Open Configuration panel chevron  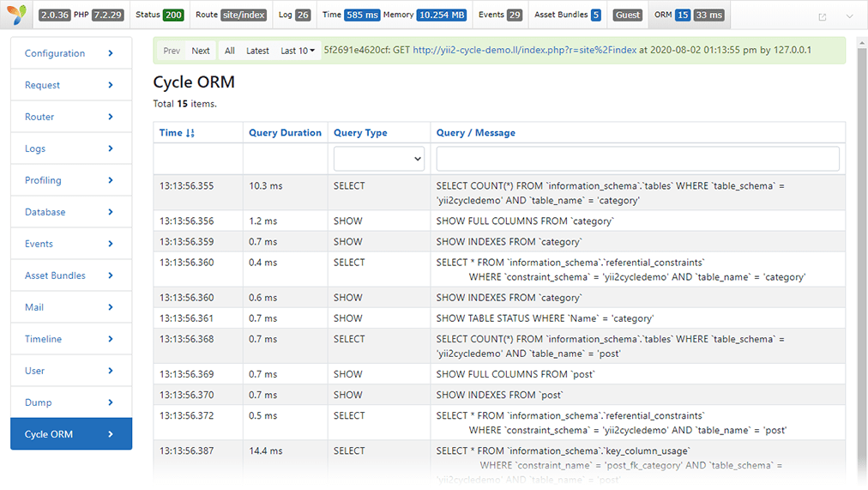(111, 53)
